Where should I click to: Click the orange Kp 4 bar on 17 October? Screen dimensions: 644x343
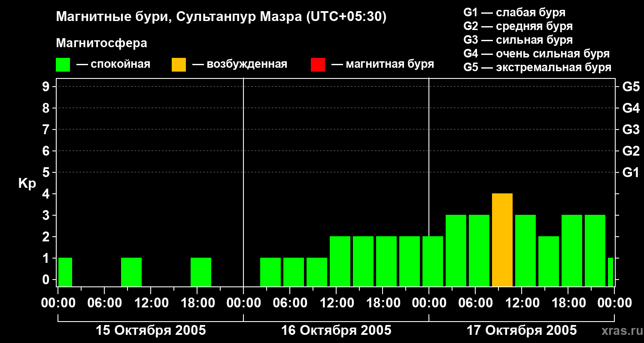[502, 240]
